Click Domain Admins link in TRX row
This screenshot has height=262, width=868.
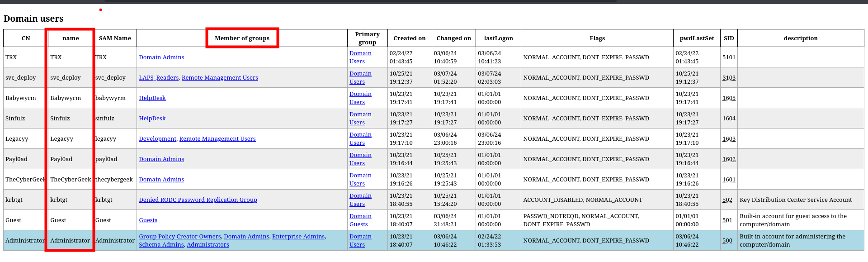click(161, 57)
